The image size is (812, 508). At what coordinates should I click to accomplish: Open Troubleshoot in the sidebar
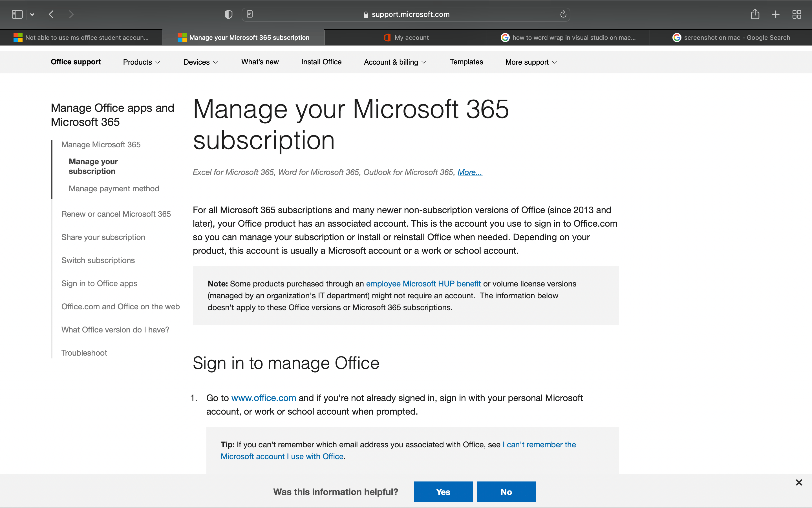pos(84,353)
